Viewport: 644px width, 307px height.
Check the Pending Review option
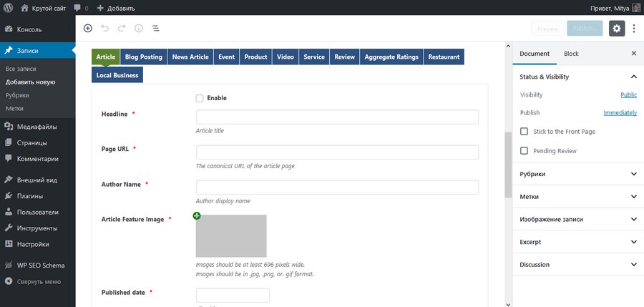click(524, 151)
